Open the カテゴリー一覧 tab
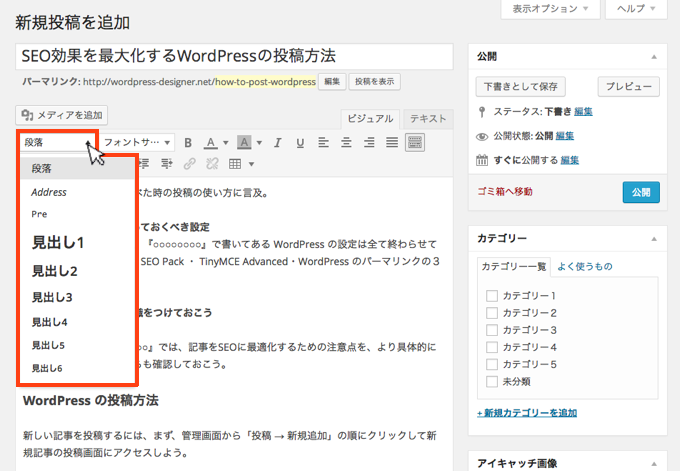 tap(514, 266)
